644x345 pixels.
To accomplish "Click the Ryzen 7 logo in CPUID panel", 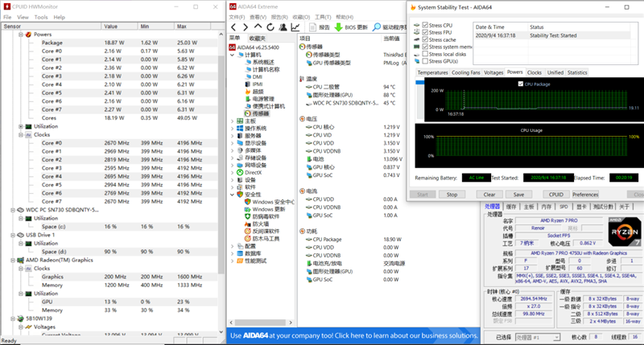I will [x=624, y=232].
